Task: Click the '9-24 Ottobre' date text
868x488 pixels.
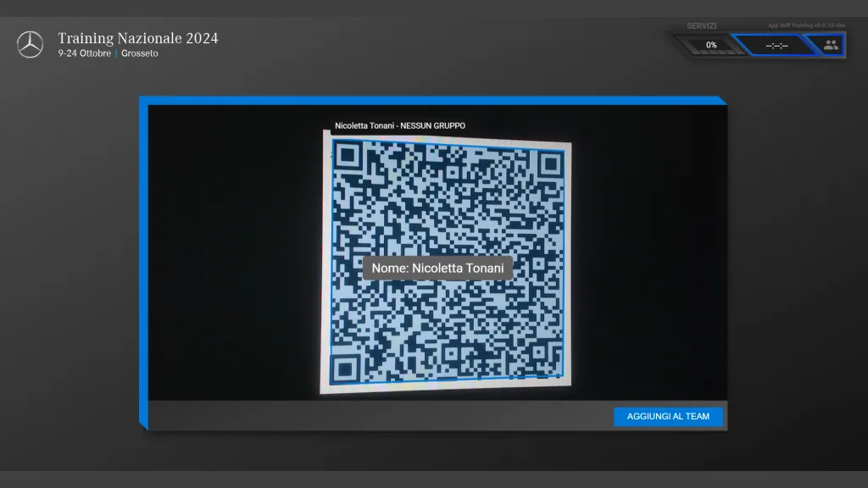Action: coord(84,53)
